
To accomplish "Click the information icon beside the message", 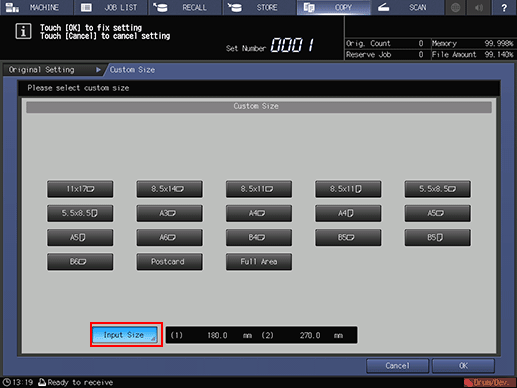I will click(23, 31).
